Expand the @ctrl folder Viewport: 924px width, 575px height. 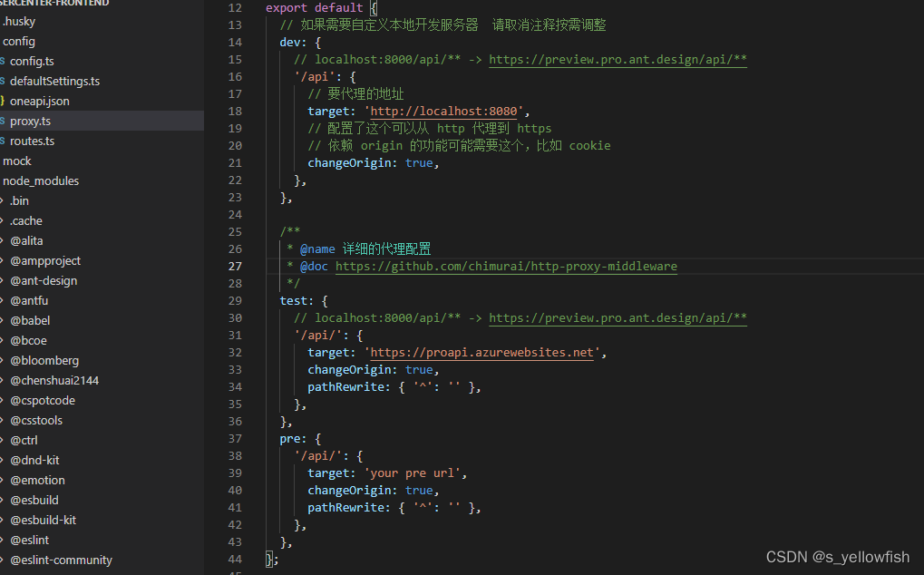pyautogui.click(x=24, y=441)
